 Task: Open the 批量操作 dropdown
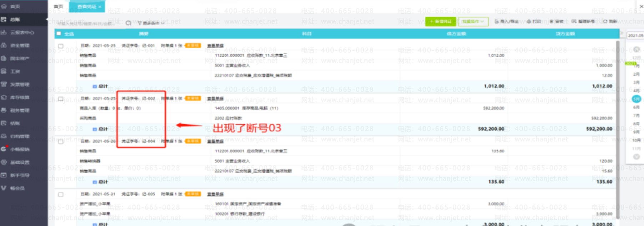(473, 21)
